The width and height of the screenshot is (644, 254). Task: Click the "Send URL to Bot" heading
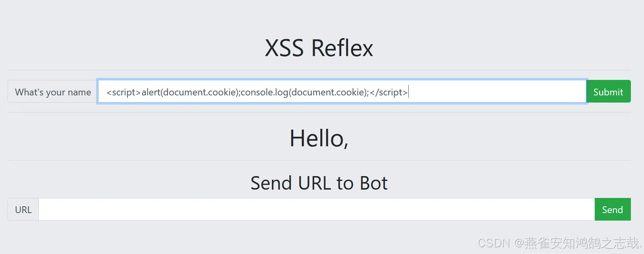[319, 183]
